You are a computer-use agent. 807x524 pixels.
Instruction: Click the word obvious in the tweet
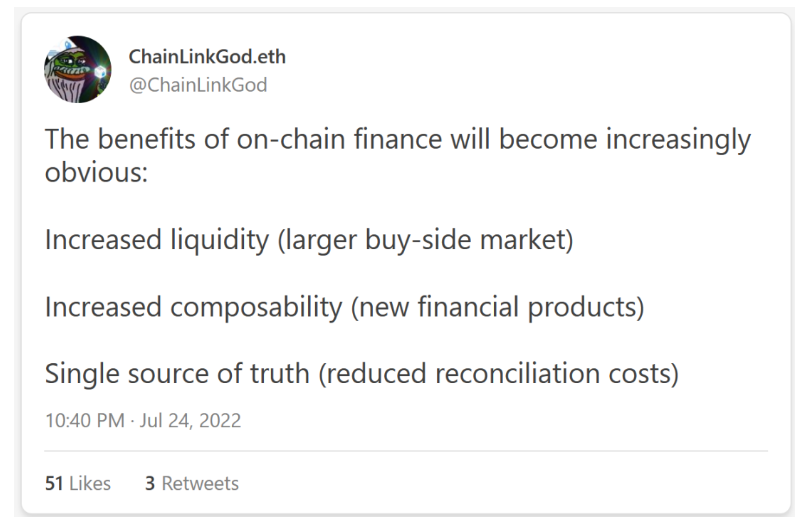tap(92, 172)
